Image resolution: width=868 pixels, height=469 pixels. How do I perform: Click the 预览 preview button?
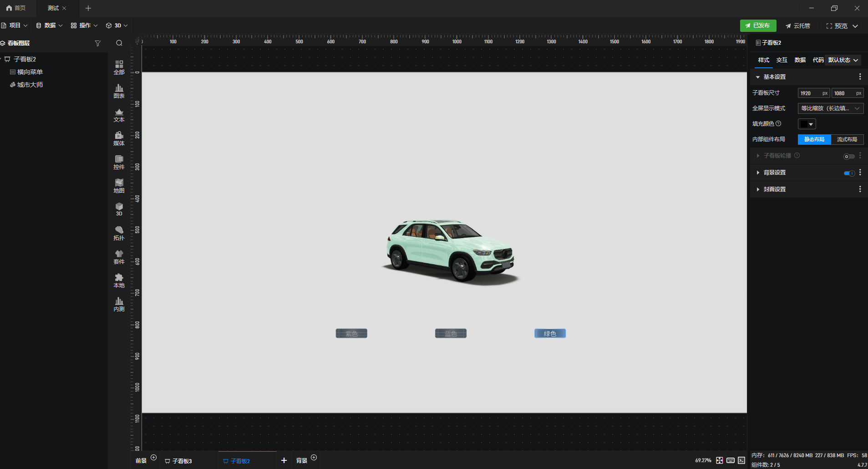pos(837,26)
